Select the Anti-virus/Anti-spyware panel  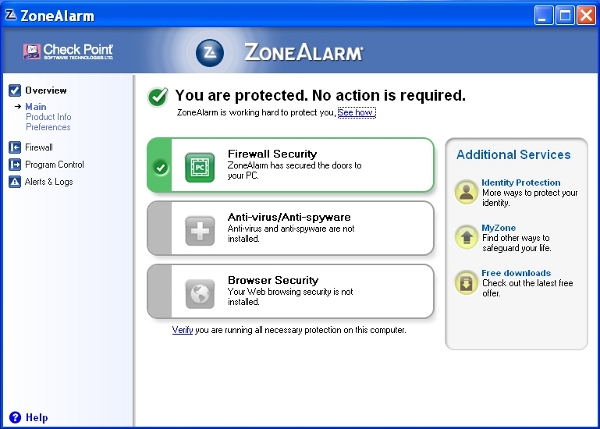click(x=290, y=228)
